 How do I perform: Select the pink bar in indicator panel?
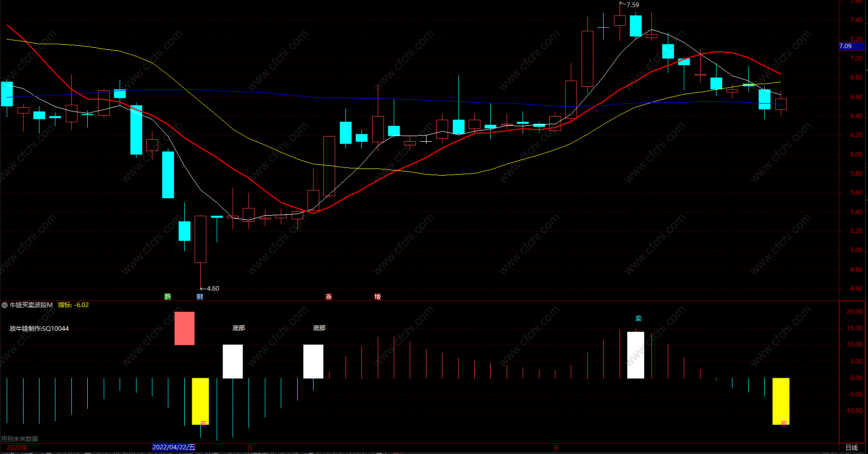click(184, 328)
